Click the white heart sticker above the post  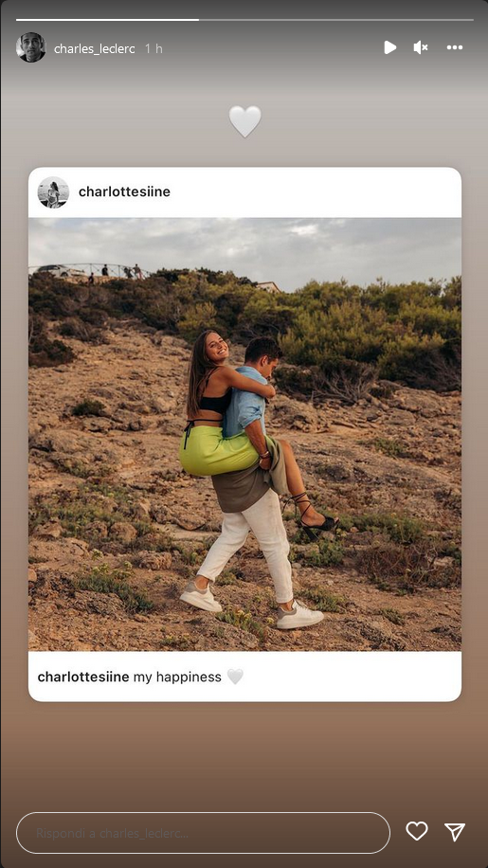point(245,121)
